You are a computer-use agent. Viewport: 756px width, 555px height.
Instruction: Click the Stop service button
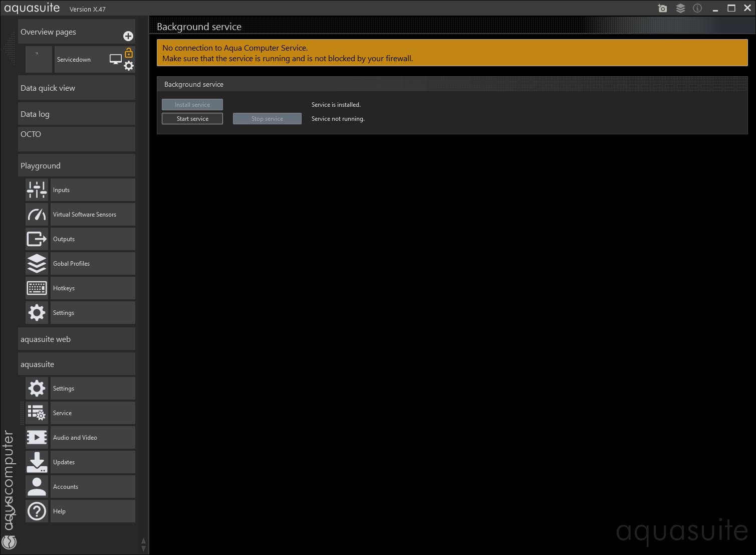[267, 119]
